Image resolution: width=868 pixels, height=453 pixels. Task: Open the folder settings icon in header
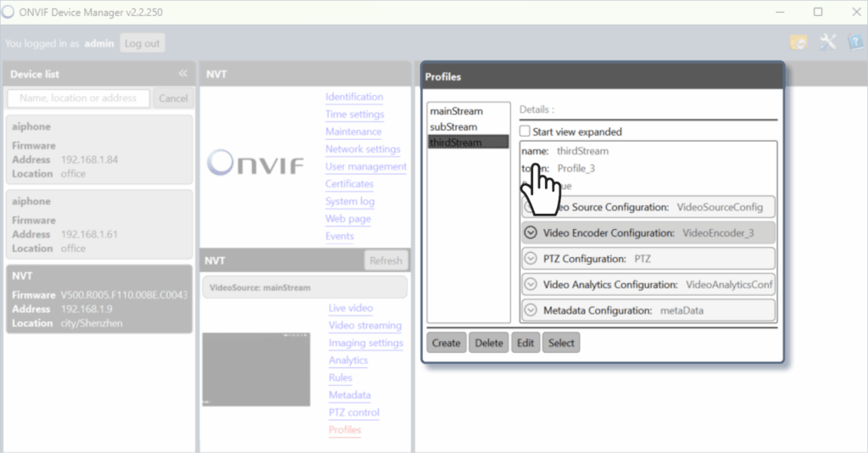click(x=798, y=42)
